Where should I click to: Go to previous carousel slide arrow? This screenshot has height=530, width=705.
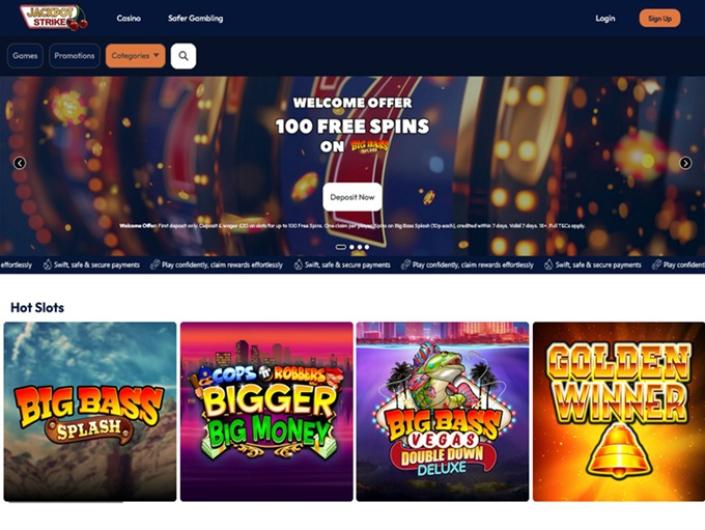20,163
